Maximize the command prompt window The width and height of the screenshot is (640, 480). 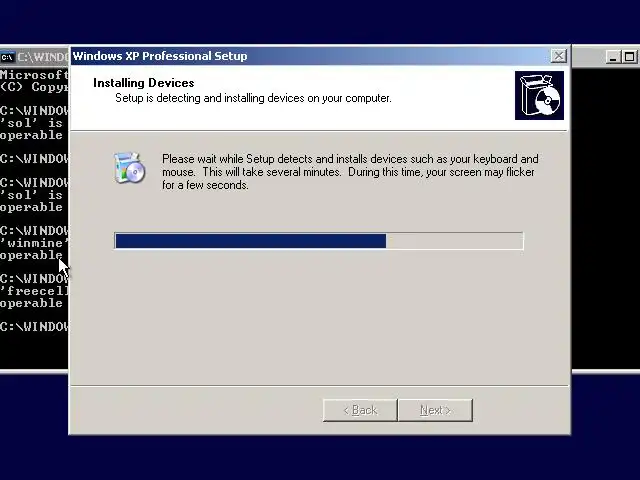629,57
